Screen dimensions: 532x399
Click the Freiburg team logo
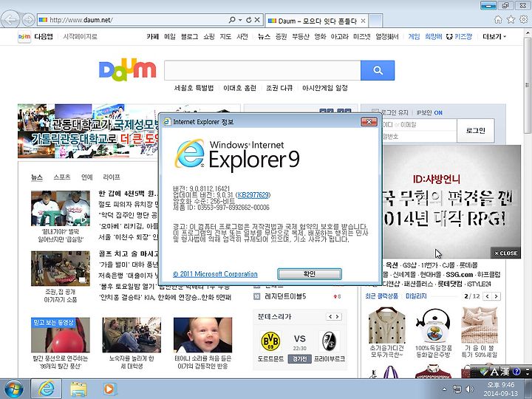329,341
